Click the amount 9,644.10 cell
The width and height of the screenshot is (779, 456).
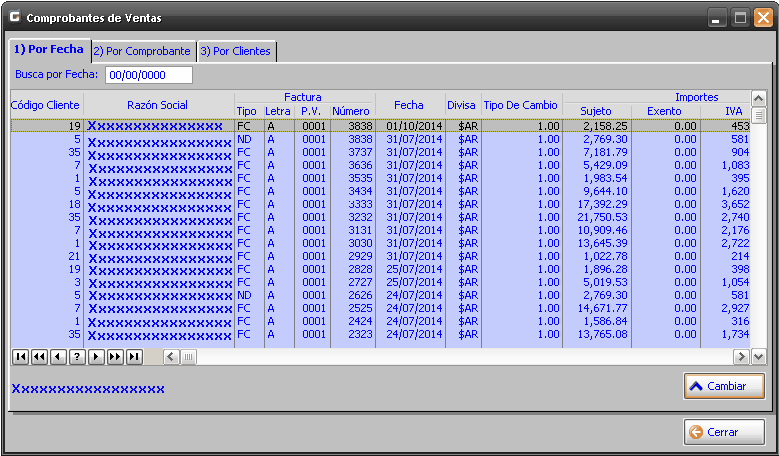(x=597, y=191)
